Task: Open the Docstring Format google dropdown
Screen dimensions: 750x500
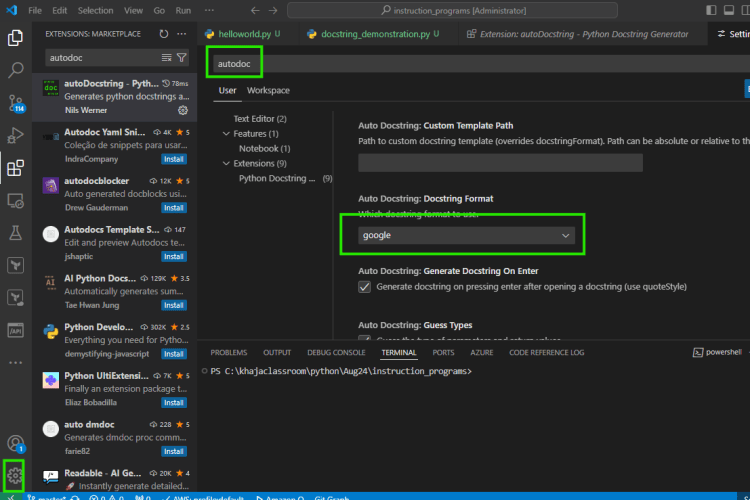Action: point(466,235)
